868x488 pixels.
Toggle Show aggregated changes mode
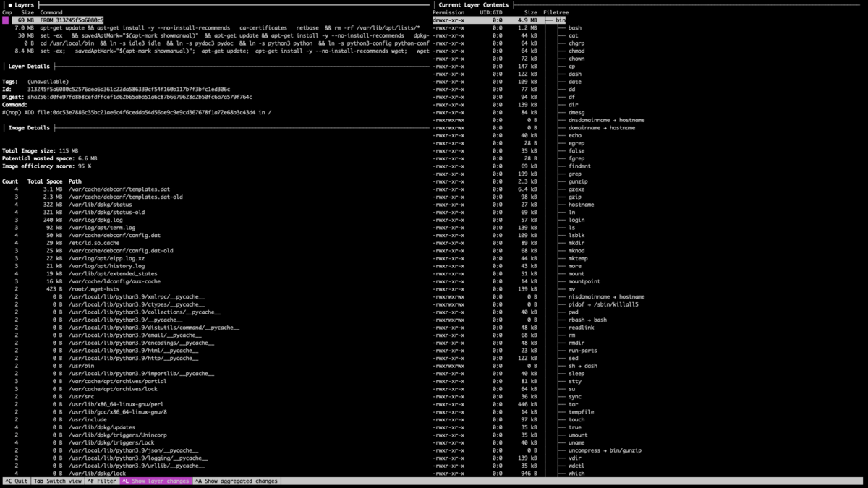click(237, 481)
